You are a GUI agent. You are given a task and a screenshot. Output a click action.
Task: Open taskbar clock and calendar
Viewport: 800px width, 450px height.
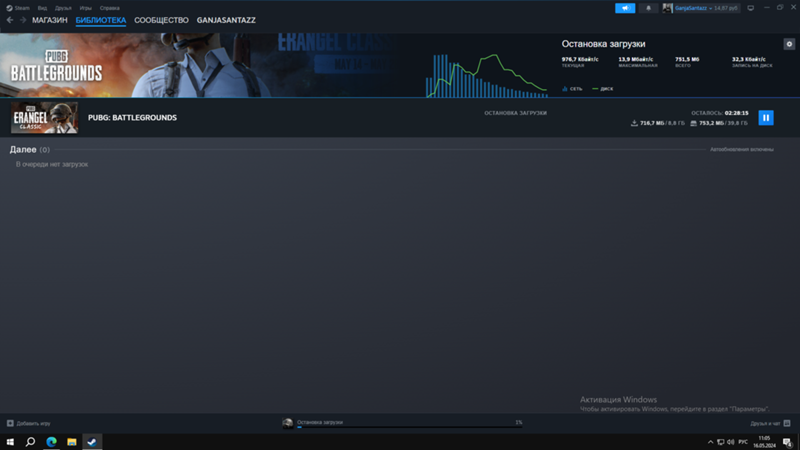pos(764,442)
